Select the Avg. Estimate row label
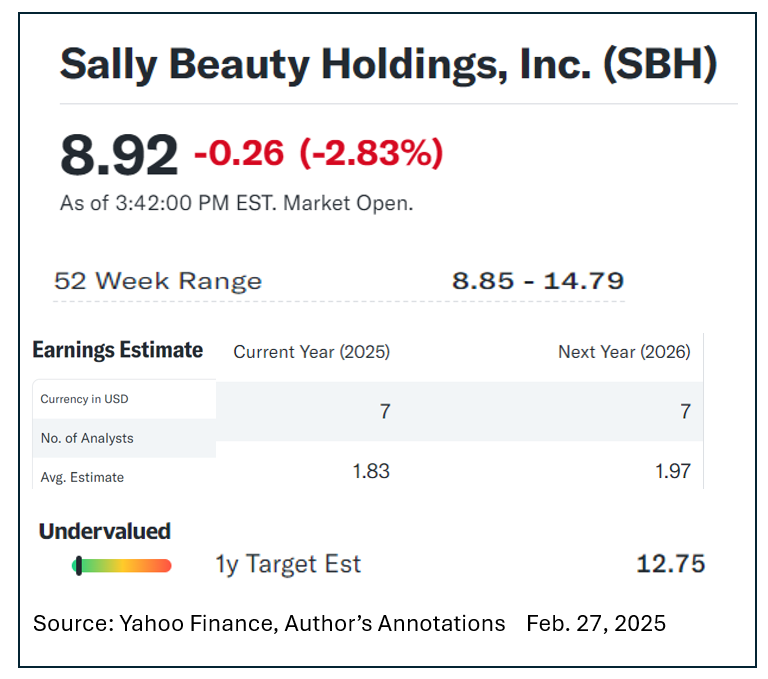Screen dimensions: 768x679 coord(82,477)
